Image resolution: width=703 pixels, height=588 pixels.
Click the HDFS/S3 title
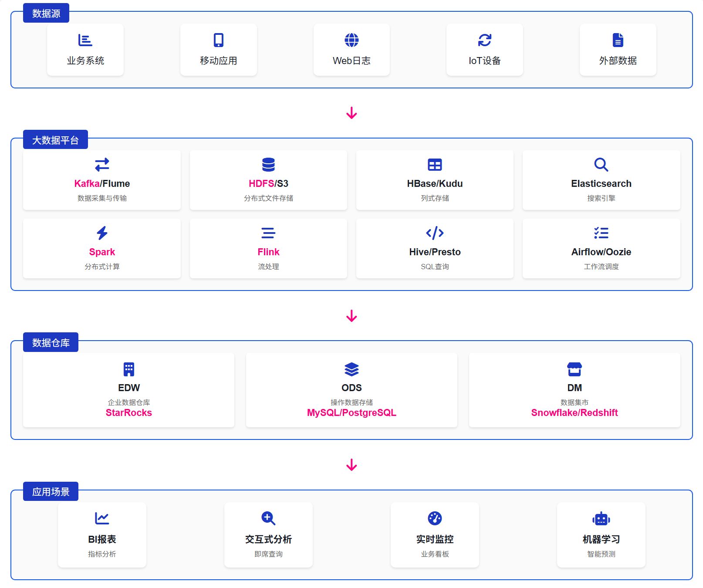click(x=268, y=184)
